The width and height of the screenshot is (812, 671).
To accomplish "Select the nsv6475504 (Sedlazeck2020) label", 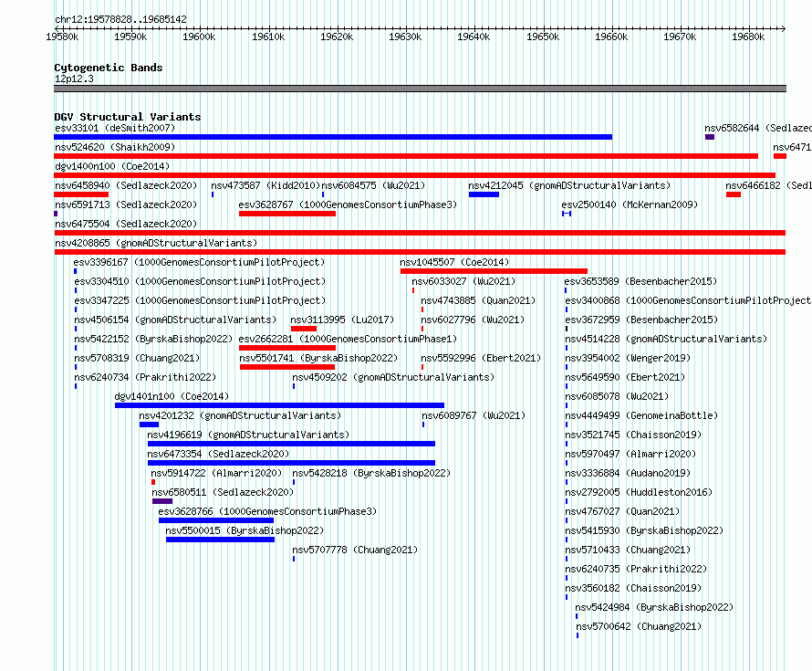I will pyautogui.click(x=126, y=224).
